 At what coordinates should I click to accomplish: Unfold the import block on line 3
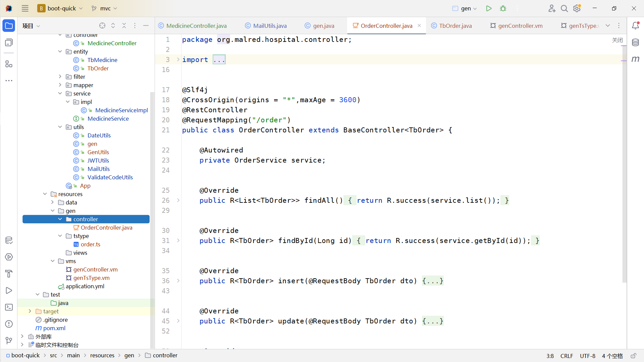pyautogui.click(x=178, y=59)
